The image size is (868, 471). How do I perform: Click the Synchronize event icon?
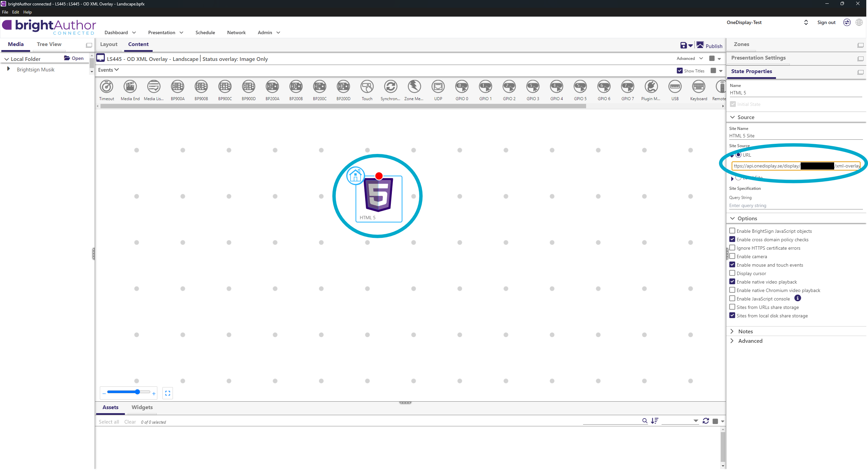tap(391, 87)
